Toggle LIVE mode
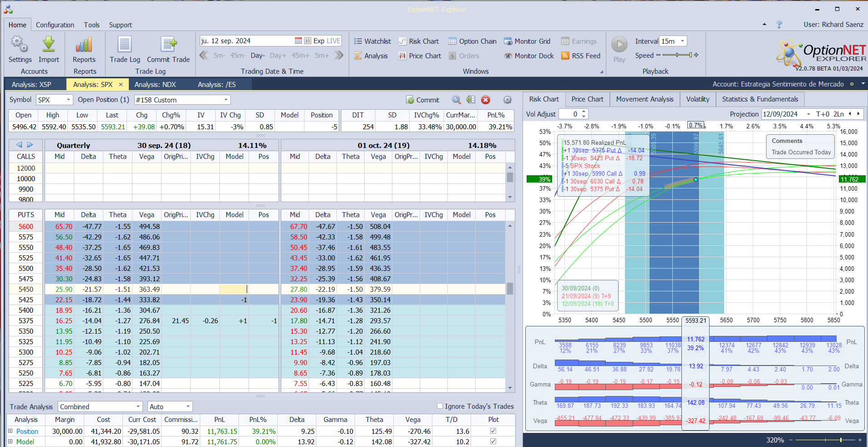868x447 pixels. tap(334, 41)
